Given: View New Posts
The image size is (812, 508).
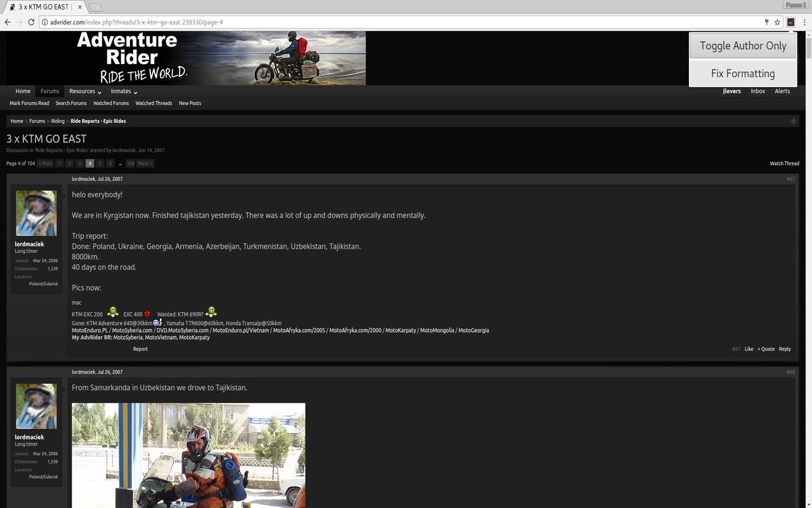Looking at the screenshot, I should (190, 104).
